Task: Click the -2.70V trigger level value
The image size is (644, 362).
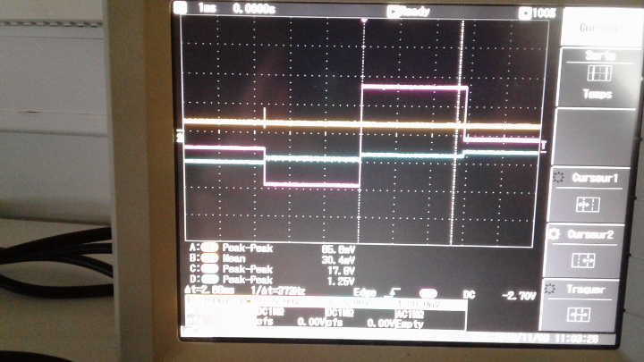Action: click(519, 296)
